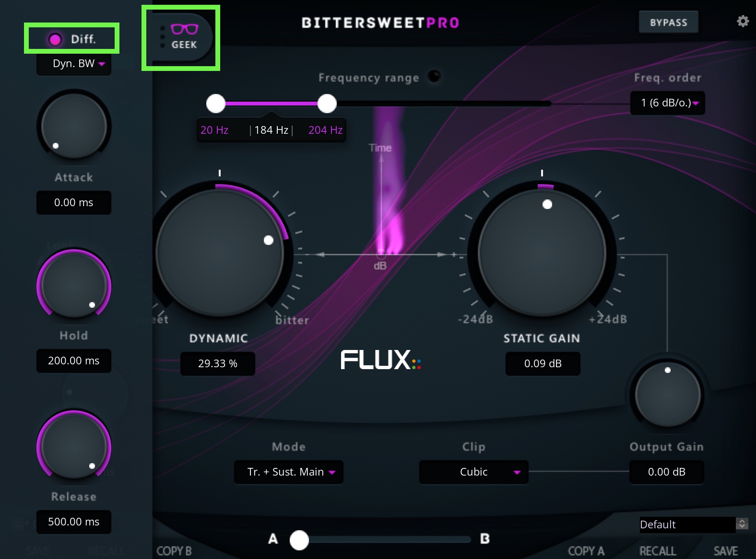Click the FLUX logo
This screenshot has width=756, height=559.
[x=380, y=360]
